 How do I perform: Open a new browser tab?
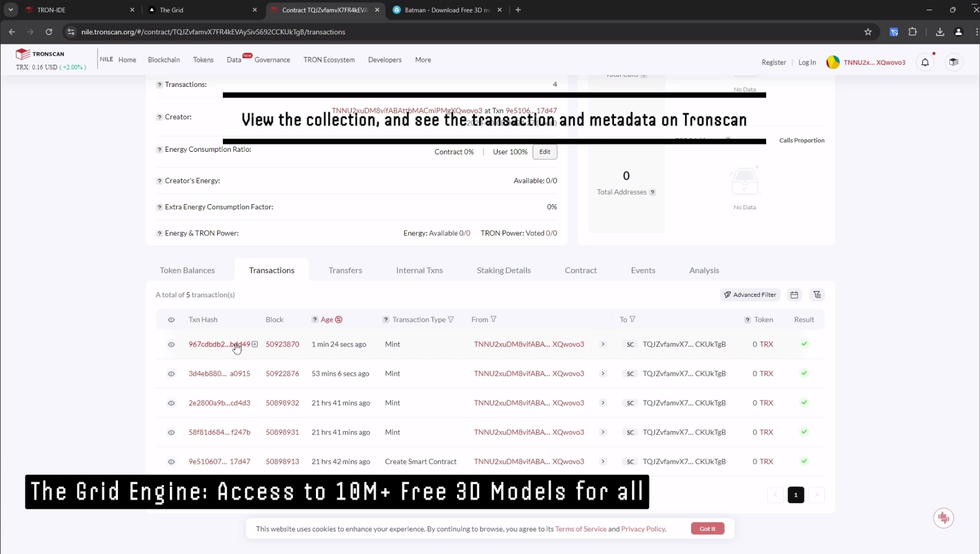point(518,10)
